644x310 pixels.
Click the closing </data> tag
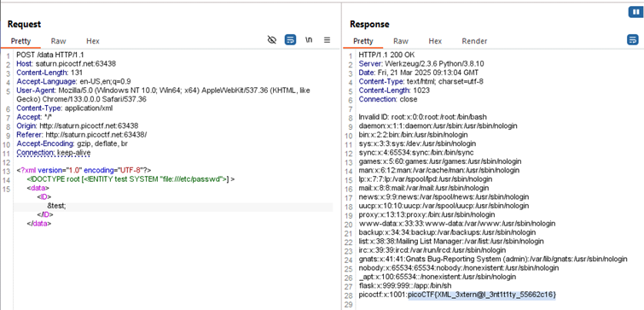(x=39, y=224)
